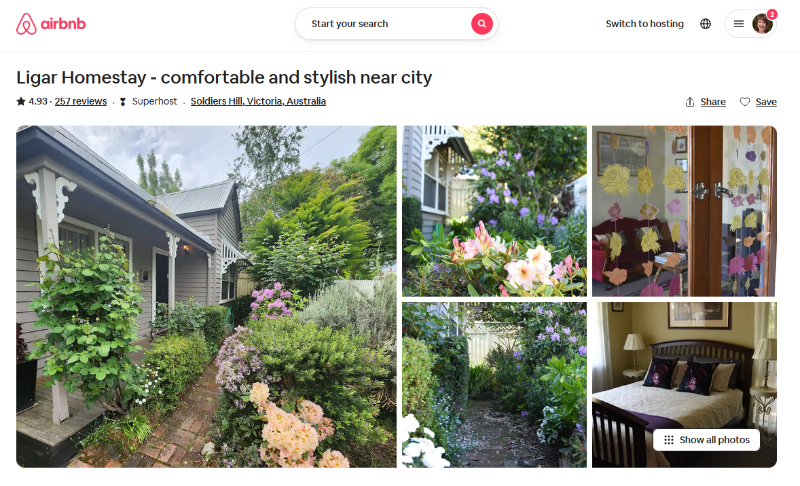Screen dimensions: 800x486
Task: Click the Airbnb logo
Action: [x=51, y=24]
